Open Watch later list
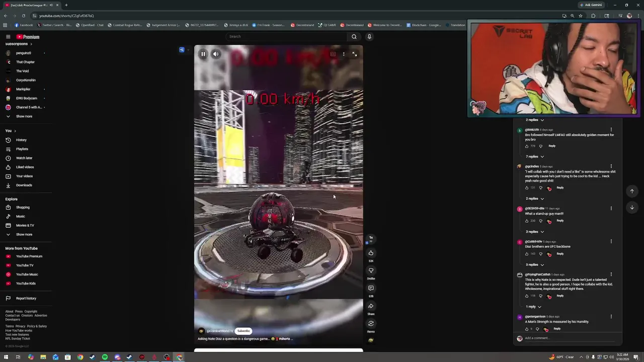 (x=25, y=158)
